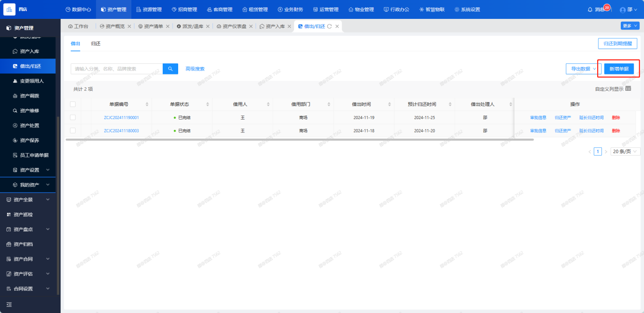Open document ZCJC202411190001 link
The width and height of the screenshot is (644, 313).
[121, 117]
